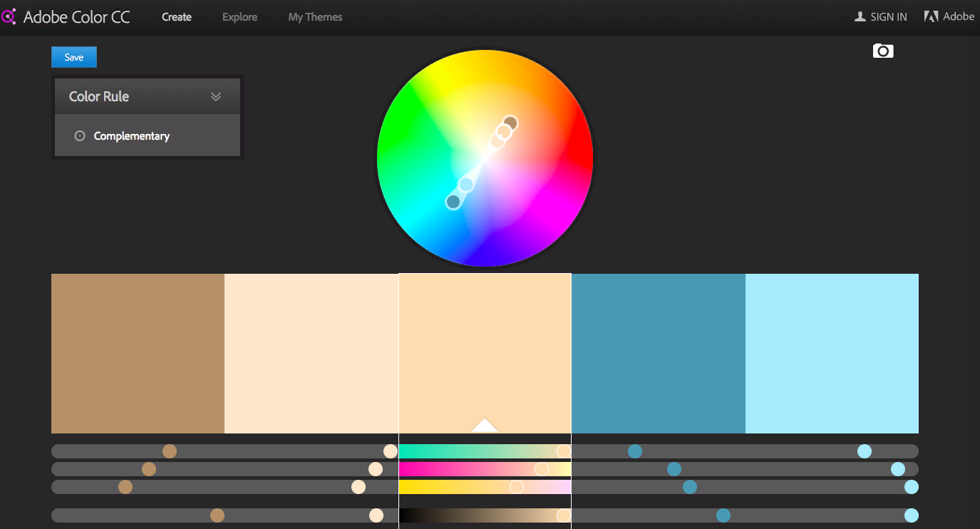Click the magenta-to-yellow gradient slider handle
This screenshot has width=980, height=529.
pos(542,469)
